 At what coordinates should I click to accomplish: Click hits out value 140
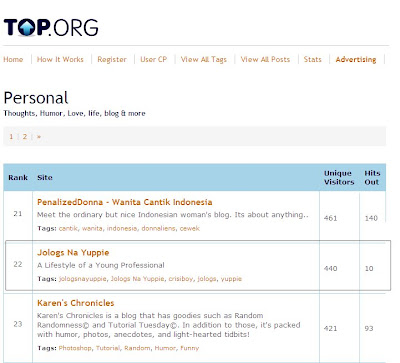click(371, 218)
